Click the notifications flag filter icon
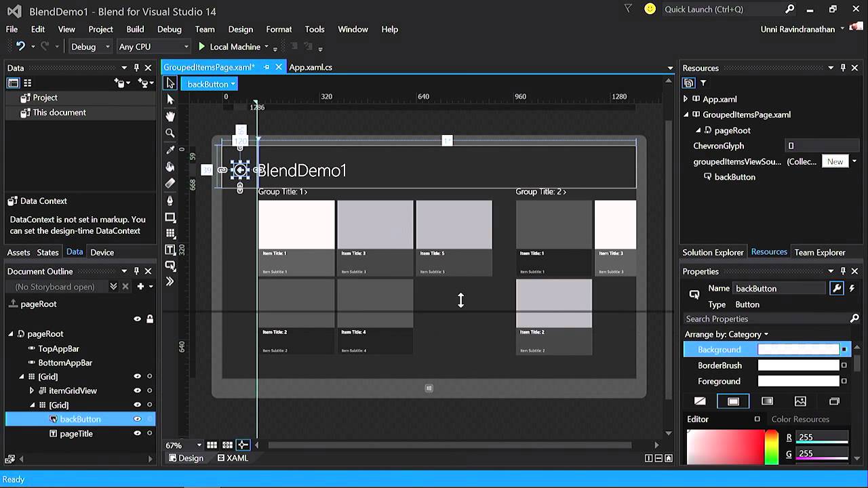This screenshot has height=488, width=868. [628, 9]
